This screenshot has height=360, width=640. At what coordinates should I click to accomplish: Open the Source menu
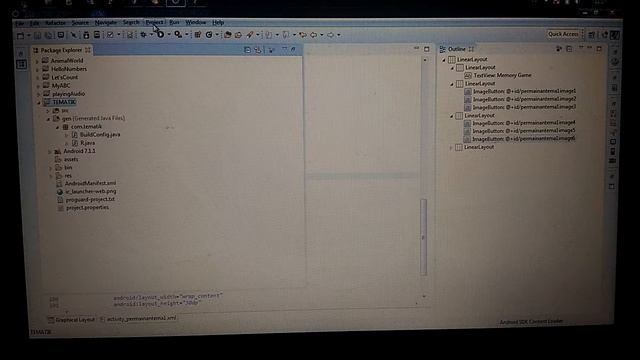(80, 23)
